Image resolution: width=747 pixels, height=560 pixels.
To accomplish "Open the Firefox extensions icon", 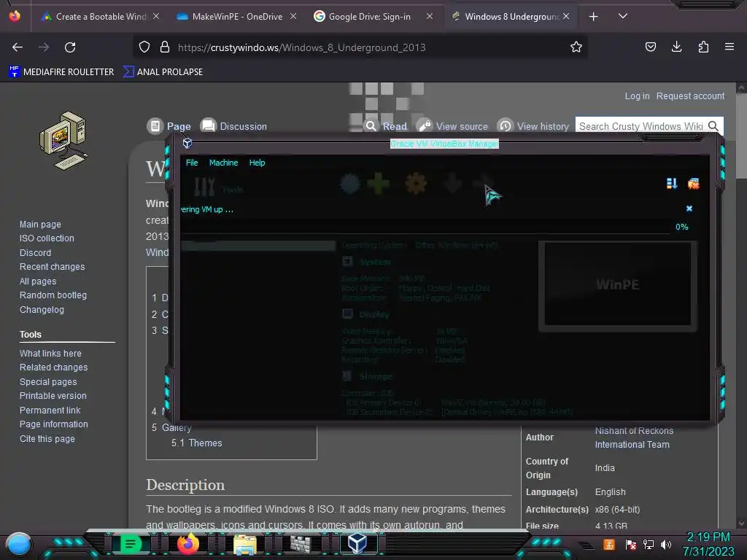I will (x=703, y=47).
